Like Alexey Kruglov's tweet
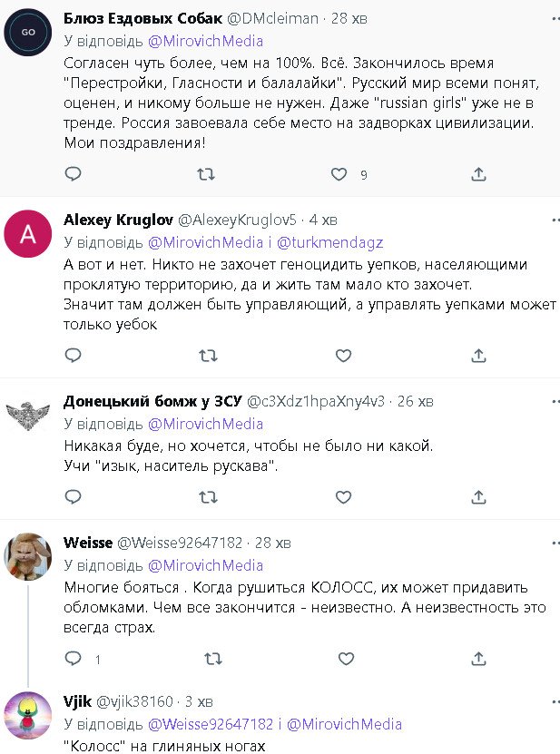 click(341, 353)
